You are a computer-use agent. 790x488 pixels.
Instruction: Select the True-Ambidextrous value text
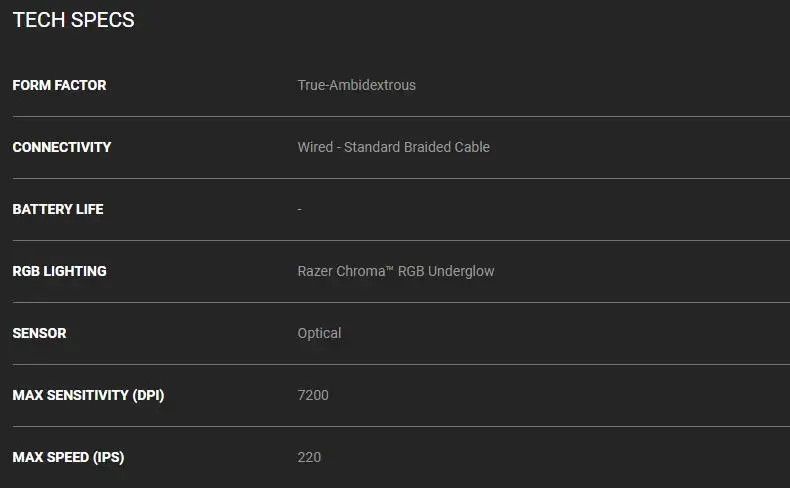pyautogui.click(x=356, y=85)
